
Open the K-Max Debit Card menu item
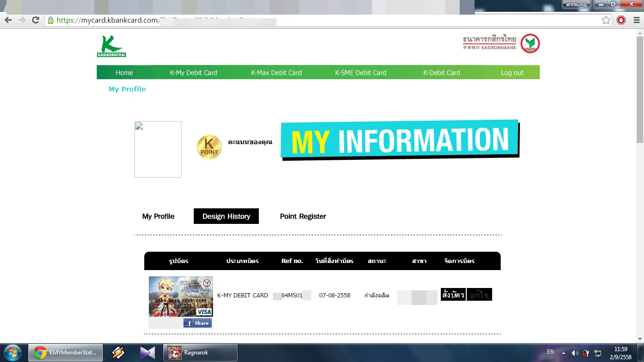[276, 73]
